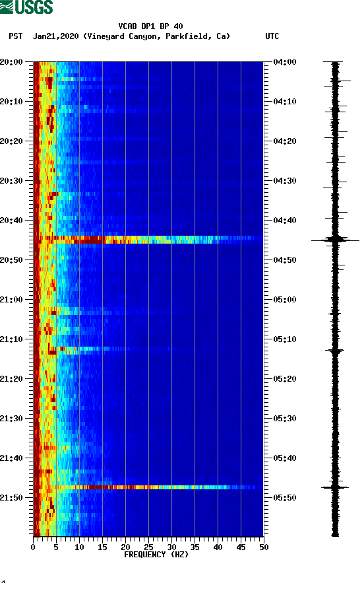Select the title text 'VCAB DP1 BP 40'
This screenshot has width=364, height=589.
click(150, 26)
